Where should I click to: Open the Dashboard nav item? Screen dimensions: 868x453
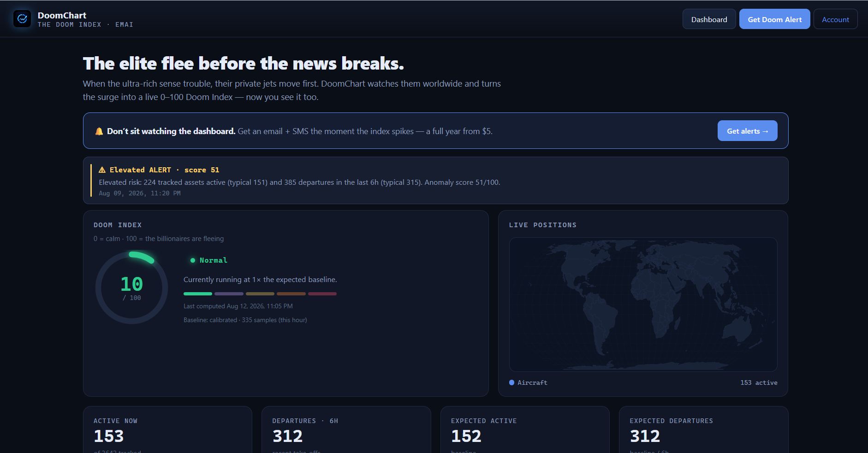709,19
